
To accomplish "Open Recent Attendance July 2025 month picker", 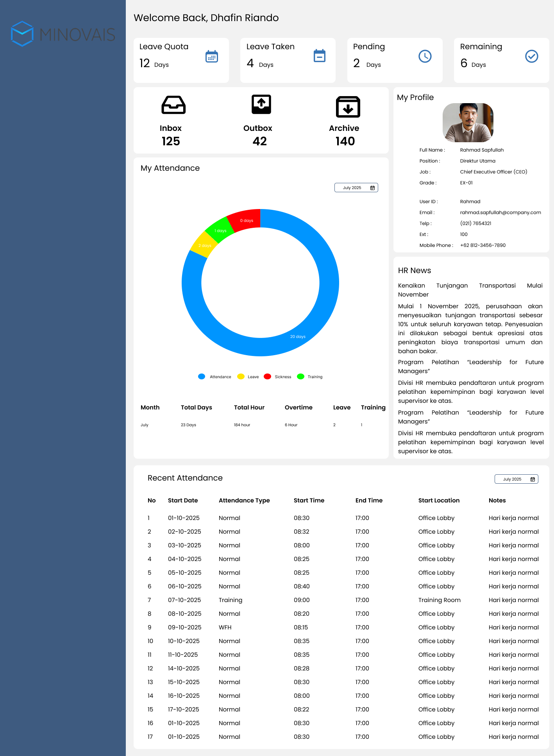I will (516, 479).
